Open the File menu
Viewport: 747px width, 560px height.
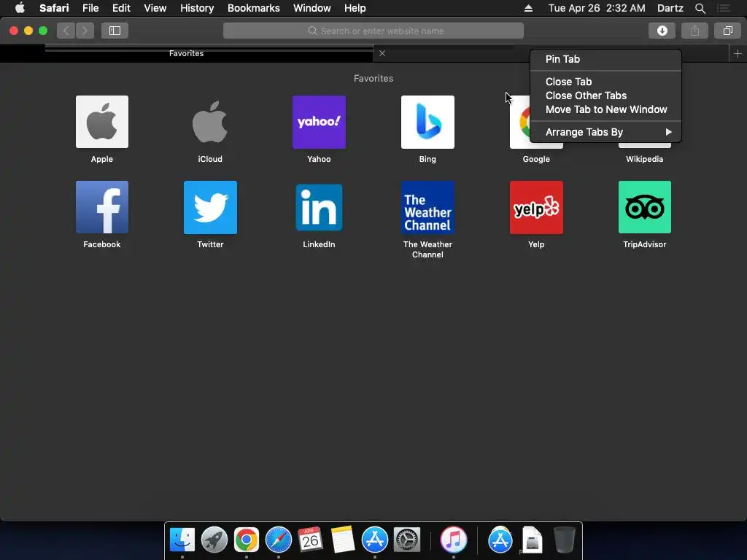point(90,8)
